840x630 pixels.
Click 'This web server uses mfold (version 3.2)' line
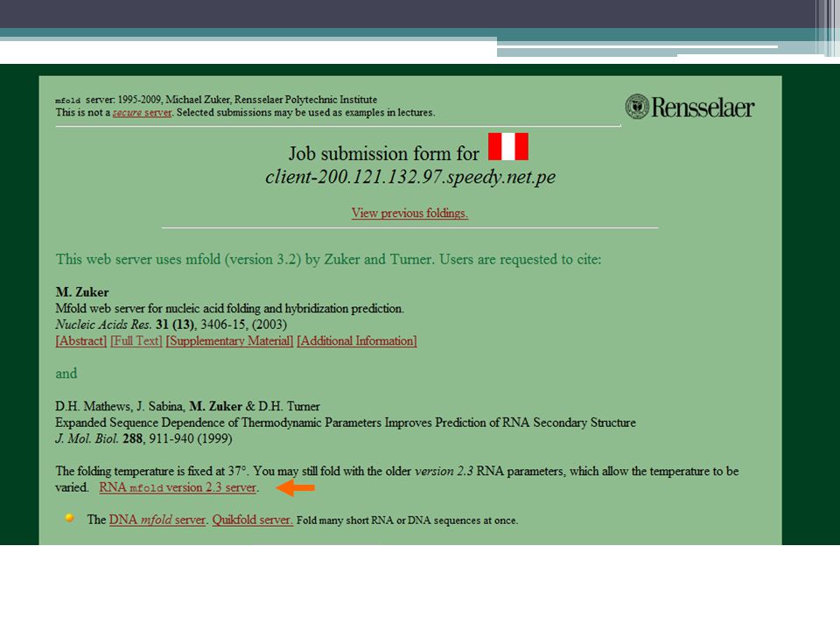click(328, 259)
